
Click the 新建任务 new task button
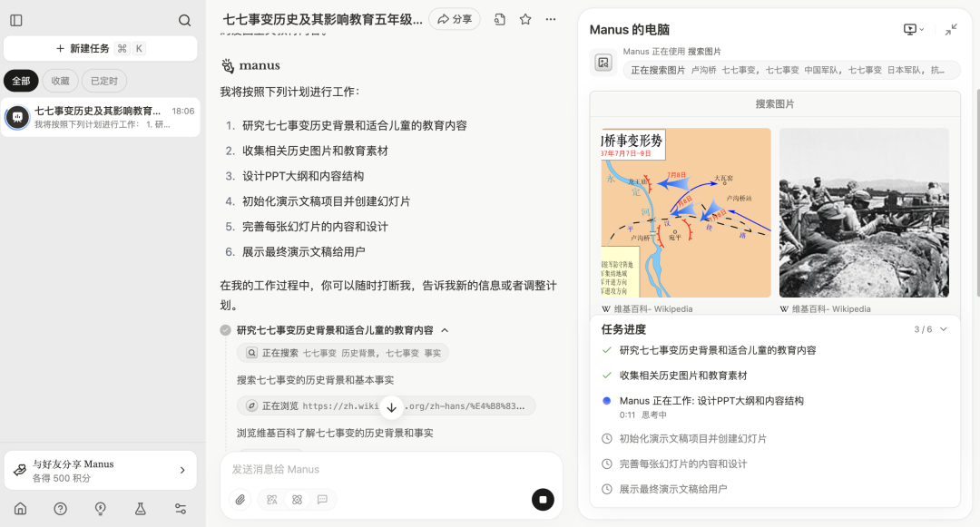[101, 49]
